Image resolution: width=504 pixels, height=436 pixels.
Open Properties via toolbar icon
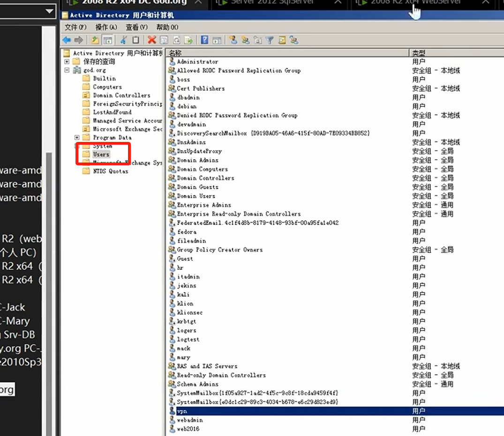click(164, 40)
